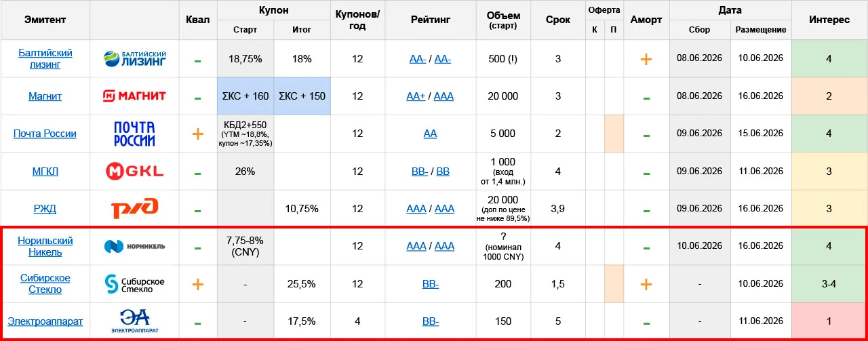Click the BB rating link for МГКЛ
The image size is (868, 341).
pyautogui.click(x=443, y=172)
